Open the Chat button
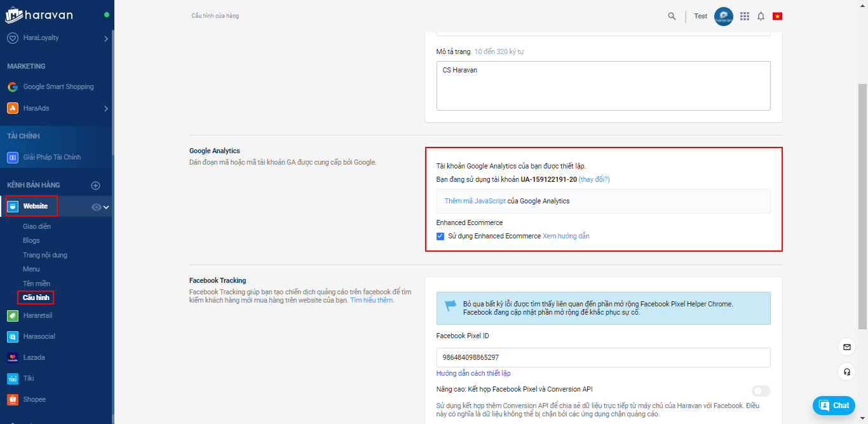 tap(833, 406)
